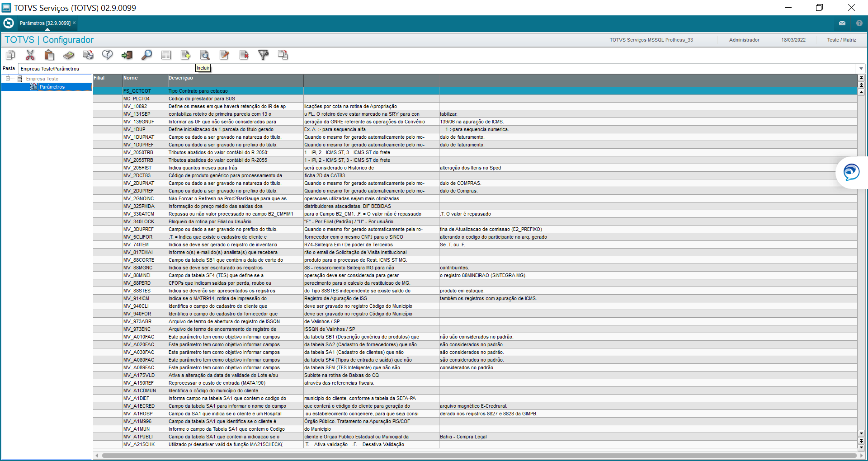868x461 pixels.
Task: Click the page-up double arrow button
Action: point(861,85)
